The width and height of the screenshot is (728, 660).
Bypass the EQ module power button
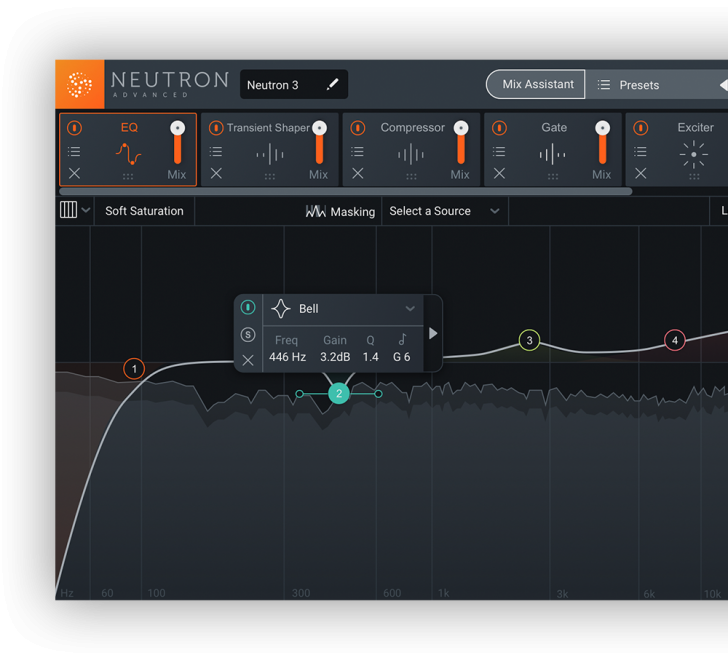pyautogui.click(x=74, y=128)
